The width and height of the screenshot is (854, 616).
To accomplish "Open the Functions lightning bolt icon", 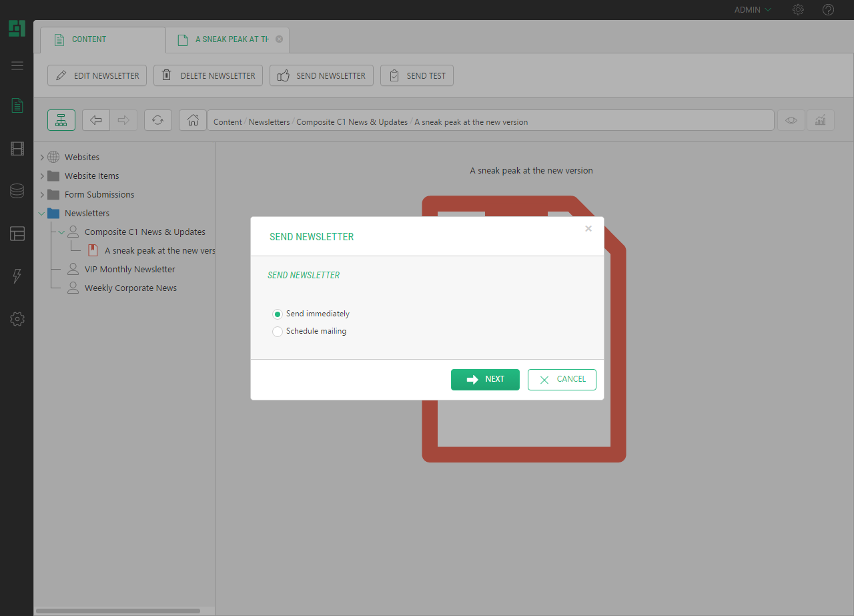I will (x=17, y=276).
